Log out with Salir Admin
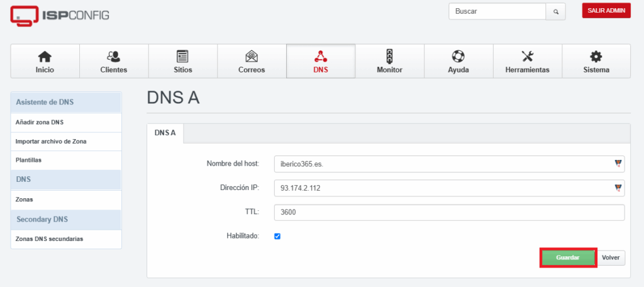 click(606, 11)
